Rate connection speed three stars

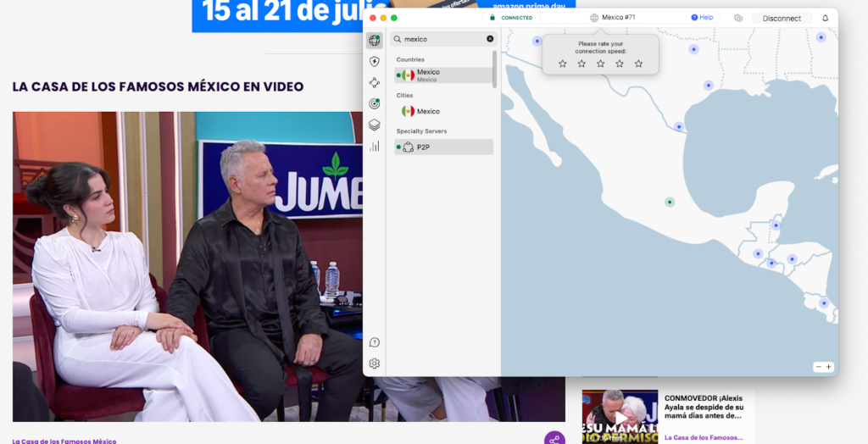[x=601, y=64]
